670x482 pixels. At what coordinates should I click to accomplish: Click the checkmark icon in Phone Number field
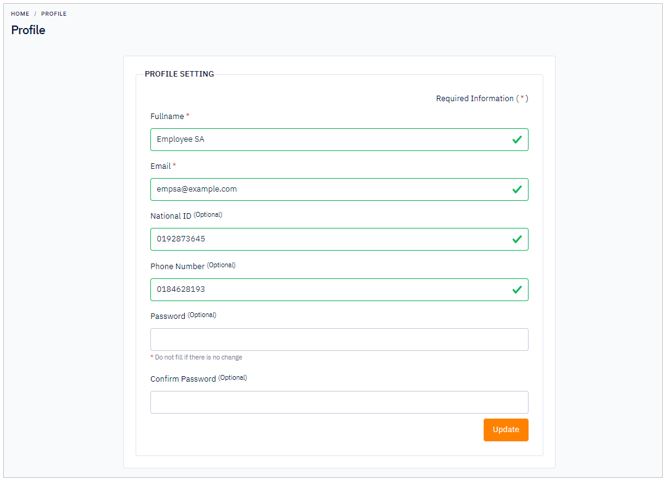click(517, 290)
